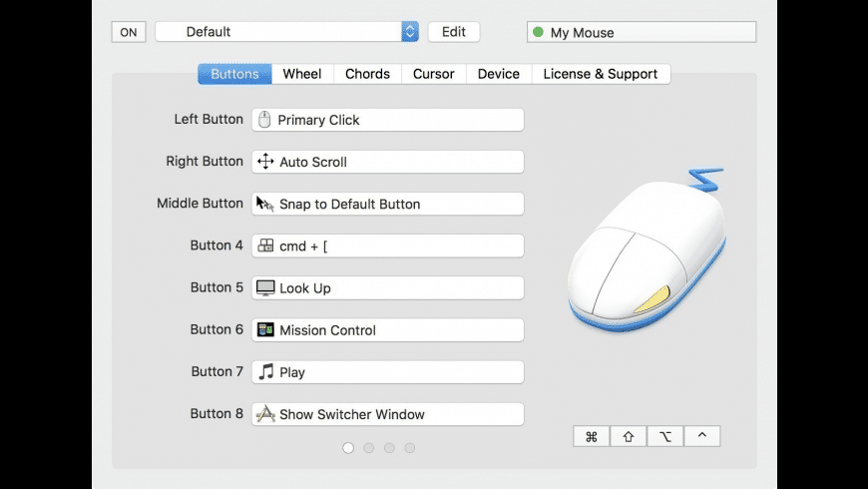Open the Button 6 Mission Control dropdown
The height and width of the screenshot is (489, 868).
(388, 329)
